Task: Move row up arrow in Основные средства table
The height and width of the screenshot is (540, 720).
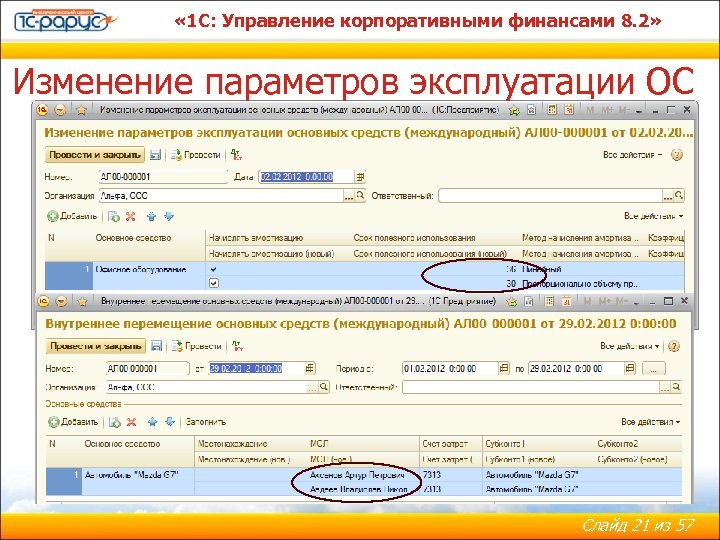Action: pos(152,422)
